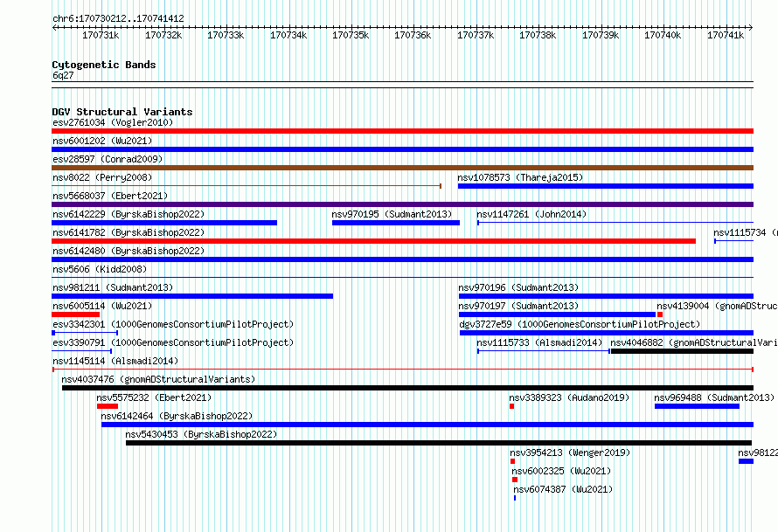Click the nsv4037476 (gnomADStructuralVariants) label

pyautogui.click(x=158, y=379)
